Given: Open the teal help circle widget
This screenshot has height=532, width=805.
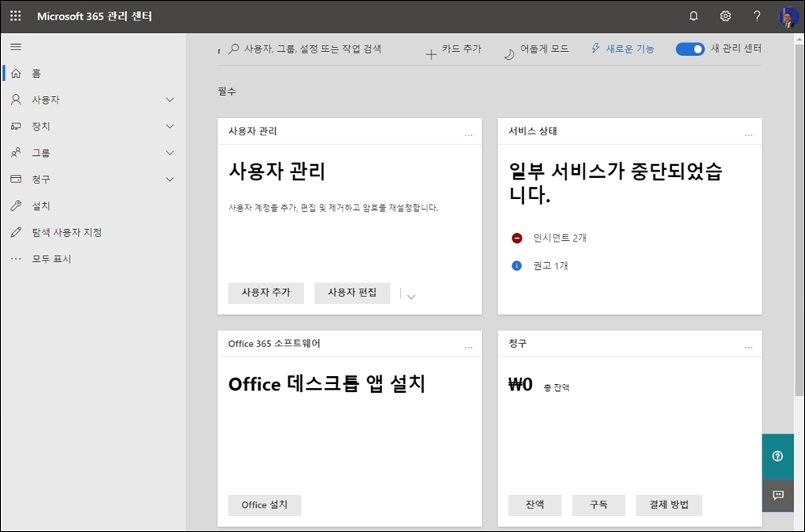Looking at the screenshot, I should click(777, 456).
